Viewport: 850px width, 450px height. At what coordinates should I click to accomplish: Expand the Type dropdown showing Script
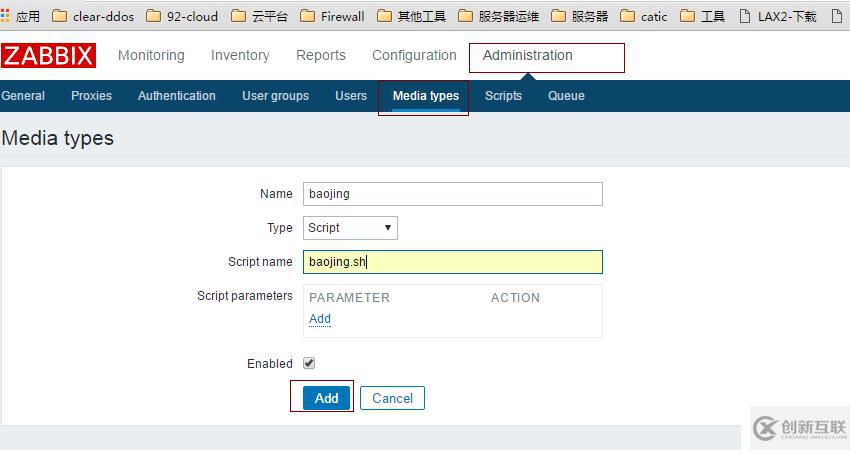click(350, 228)
